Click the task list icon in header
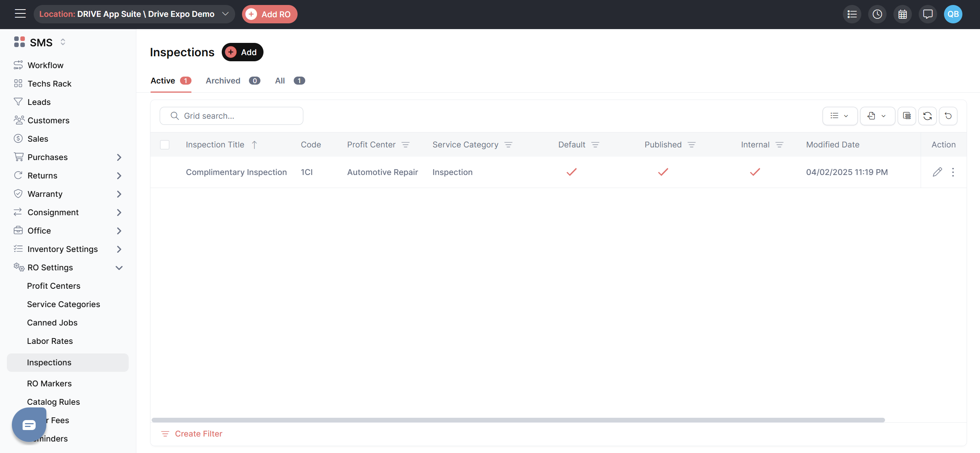 [852, 14]
